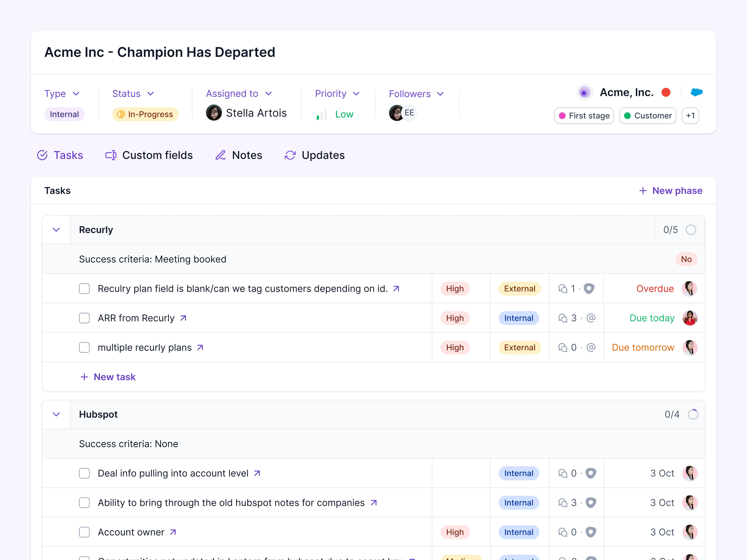Collapse the Recurly phase
This screenshot has width=747, height=560.
(x=56, y=230)
